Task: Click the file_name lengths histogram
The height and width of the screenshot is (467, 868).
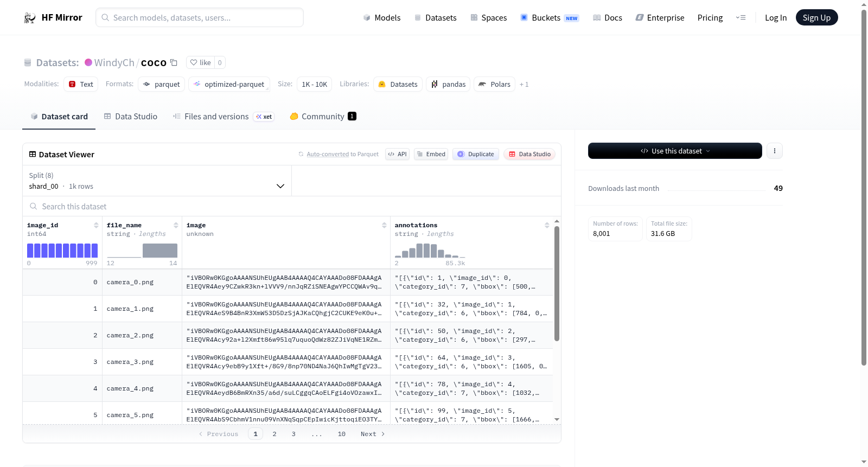Action: pyautogui.click(x=142, y=250)
